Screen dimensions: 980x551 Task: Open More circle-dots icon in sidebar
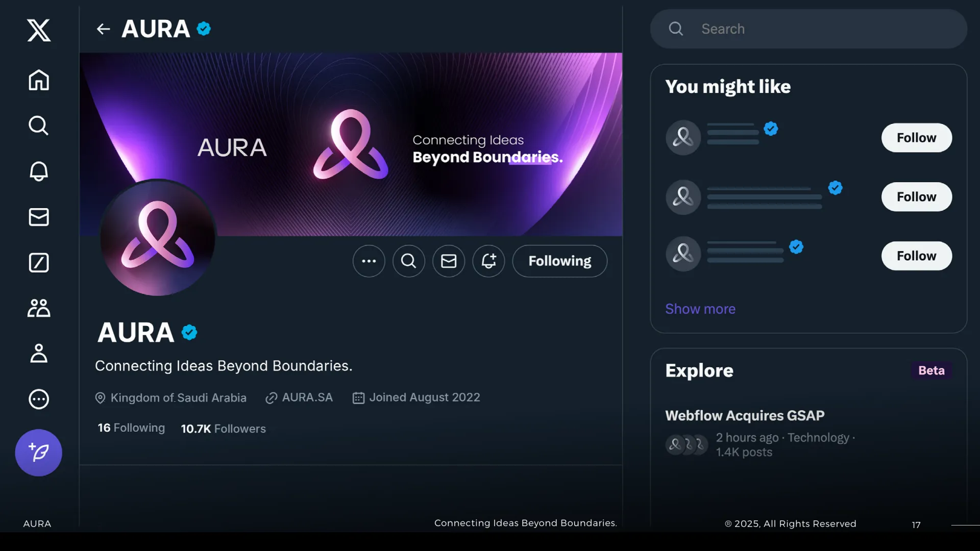pyautogui.click(x=39, y=399)
